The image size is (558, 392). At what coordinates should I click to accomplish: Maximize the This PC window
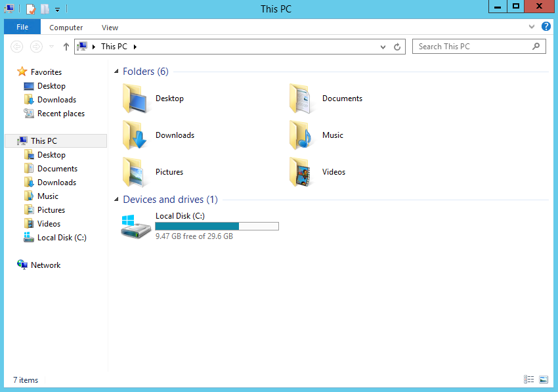pyautogui.click(x=515, y=7)
